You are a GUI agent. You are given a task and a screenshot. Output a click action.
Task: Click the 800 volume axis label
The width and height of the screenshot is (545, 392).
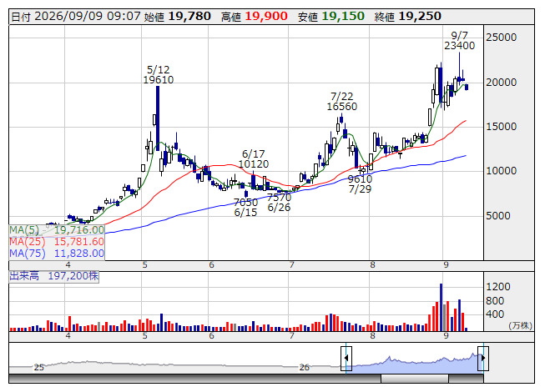click(495, 301)
